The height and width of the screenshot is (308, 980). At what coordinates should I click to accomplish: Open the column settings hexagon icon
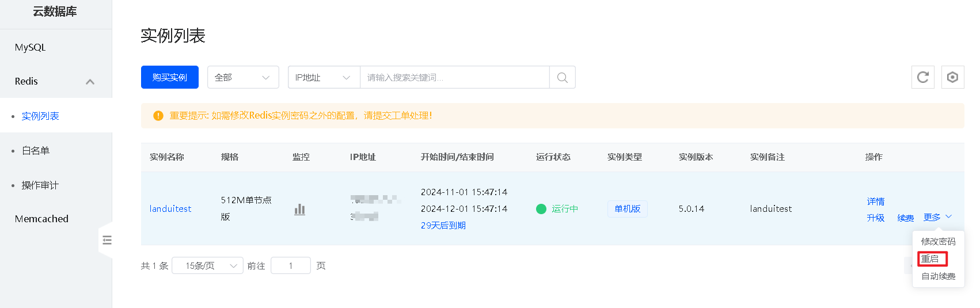pyautogui.click(x=952, y=77)
